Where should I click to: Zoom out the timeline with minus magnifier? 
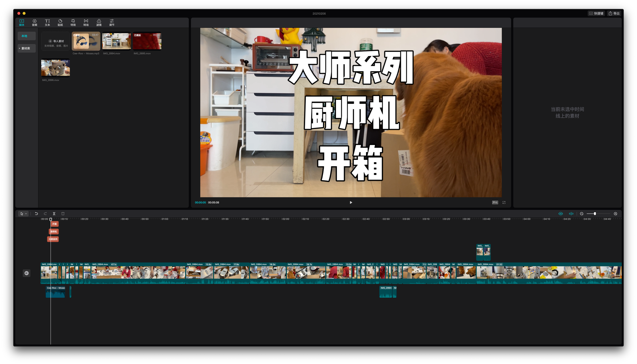[x=581, y=214]
